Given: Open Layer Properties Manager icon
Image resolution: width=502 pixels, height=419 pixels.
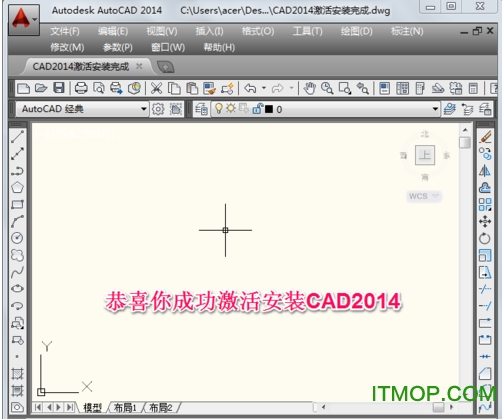Looking at the screenshot, I should (x=201, y=109).
